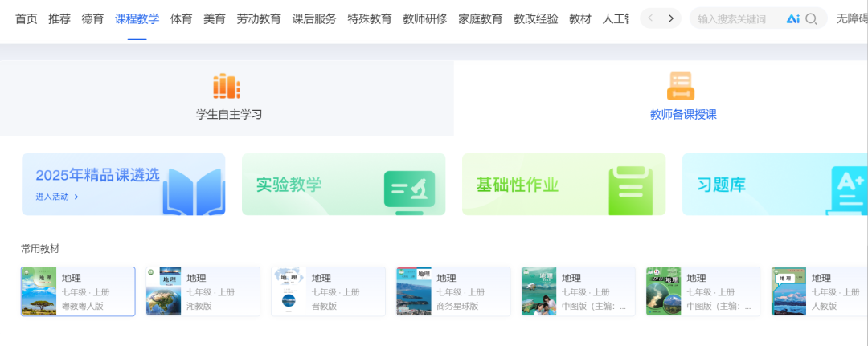
Task: Click the left arrow to scroll the nav back
Action: pos(650,18)
